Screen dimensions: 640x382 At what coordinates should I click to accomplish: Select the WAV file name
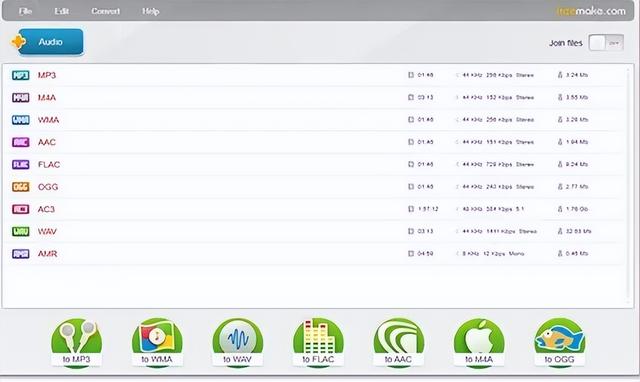(x=47, y=231)
